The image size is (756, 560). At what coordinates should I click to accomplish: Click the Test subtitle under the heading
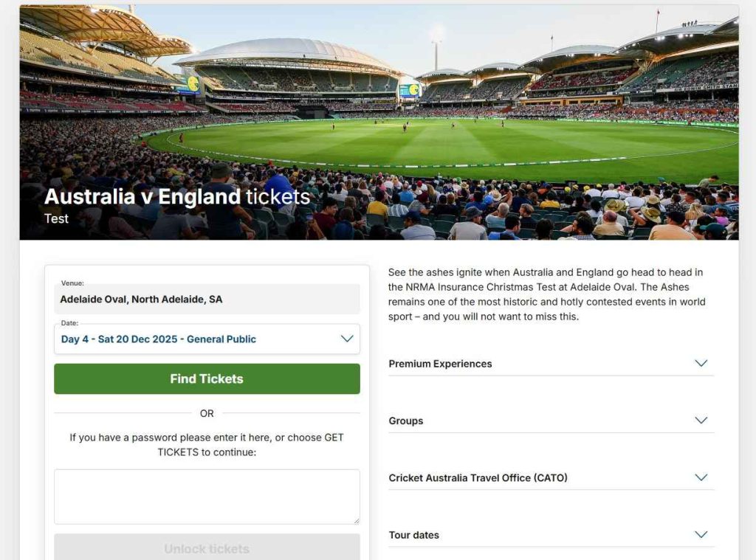[56, 218]
